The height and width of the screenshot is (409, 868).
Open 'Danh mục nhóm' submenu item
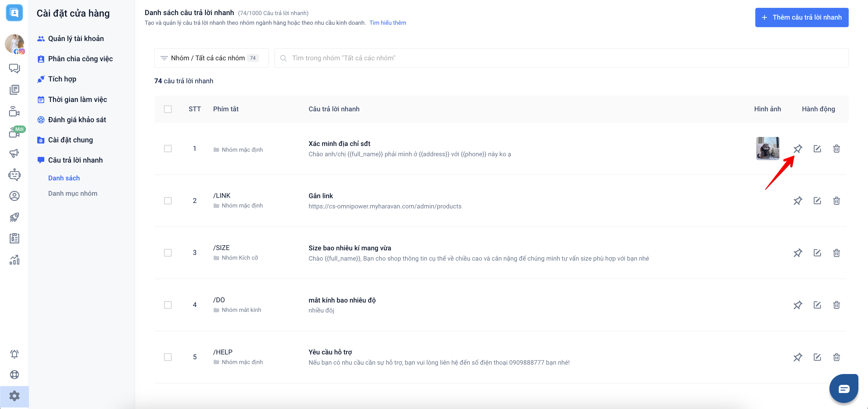(x=72, y=194)
